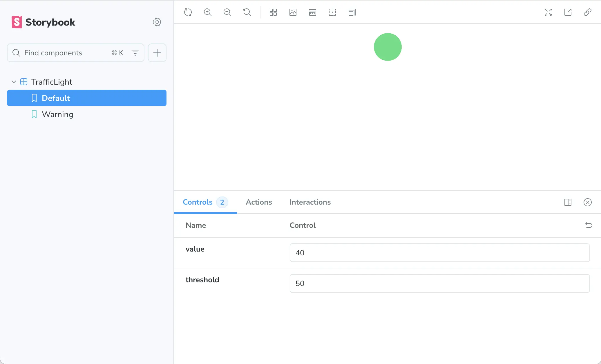The width and height of the screenshot is (601, 364).
Task: Collapse the TrafficLight component tree
Action: [14, 82]
